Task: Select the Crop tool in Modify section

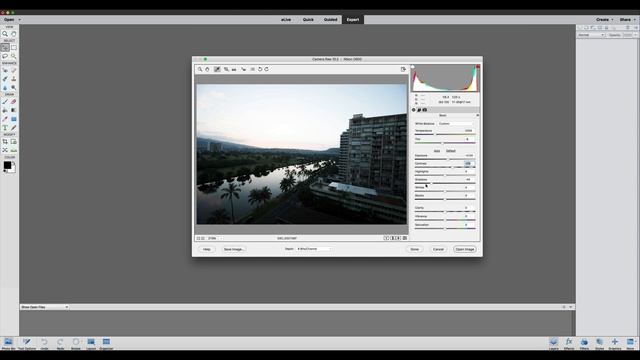Action: [x=5, y=142]
